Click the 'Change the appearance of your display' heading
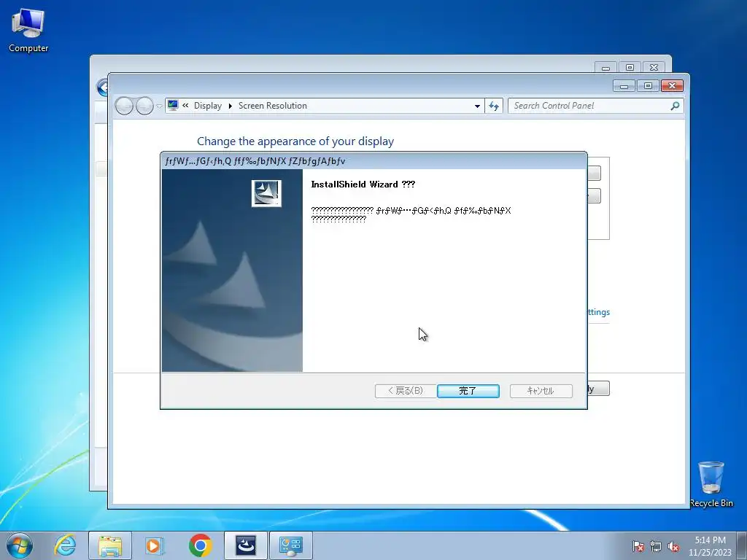 (295, 141)
